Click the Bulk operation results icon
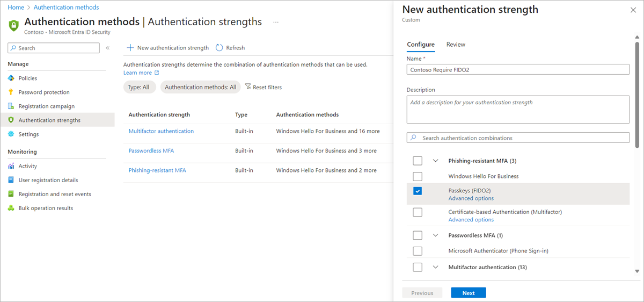Viewport: 644px width, 302px height. coord(11,208)
